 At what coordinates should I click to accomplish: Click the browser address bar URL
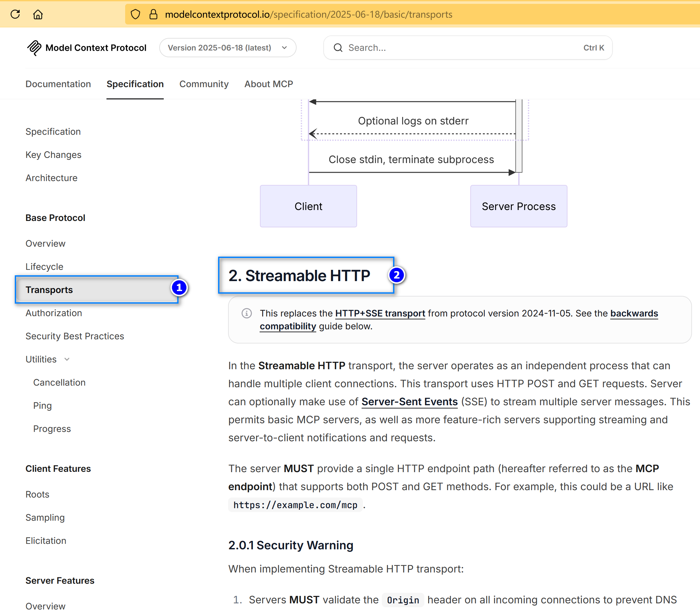pos(309,14)
